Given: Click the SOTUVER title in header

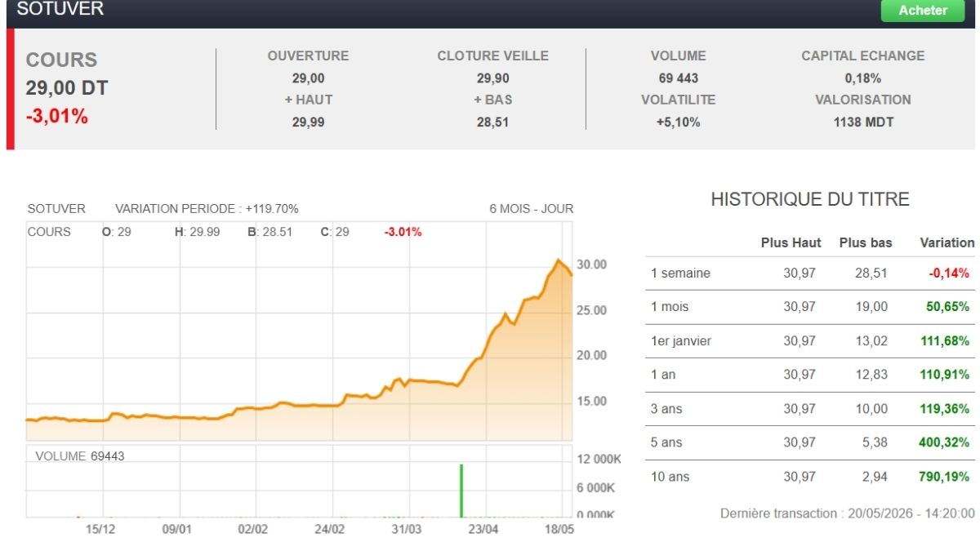Looking at the screenshot, I should (60, 10).
